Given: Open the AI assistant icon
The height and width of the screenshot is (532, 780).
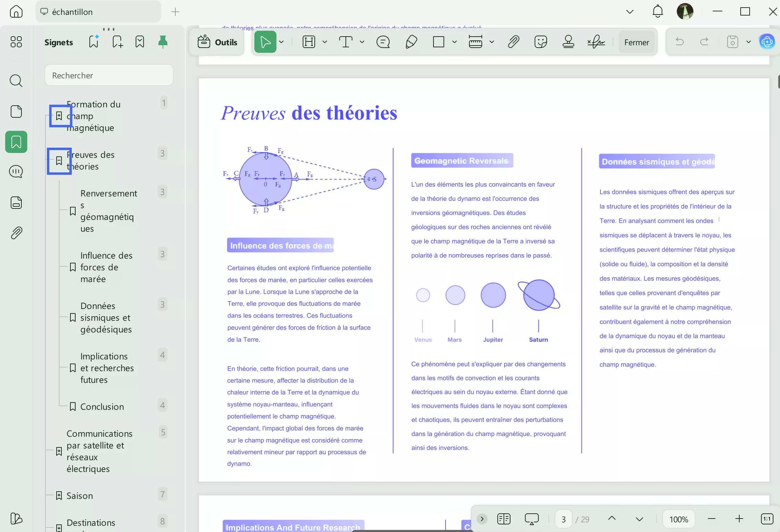Looking at the screenshot, I should click(x=767, y=42).
